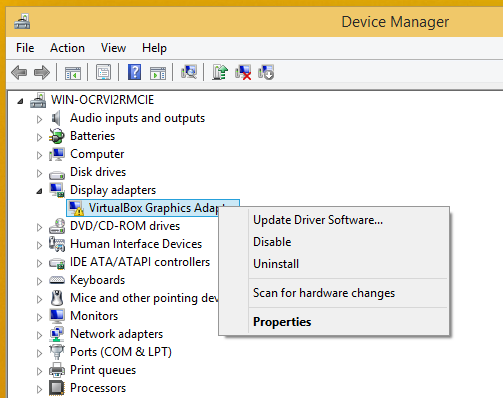Open Properties from the context menu
The height and width of the screenshot is (398, 503).
coord(334,322)
